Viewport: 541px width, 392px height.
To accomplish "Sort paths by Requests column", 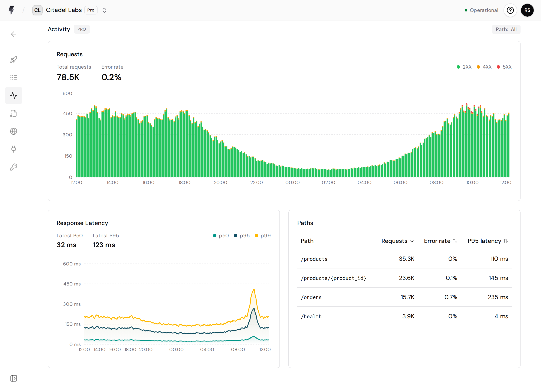I will click(x=397, y=241).
